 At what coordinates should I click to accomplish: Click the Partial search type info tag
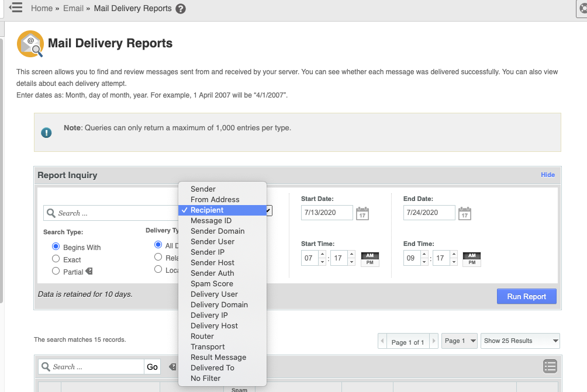[89, 271]
